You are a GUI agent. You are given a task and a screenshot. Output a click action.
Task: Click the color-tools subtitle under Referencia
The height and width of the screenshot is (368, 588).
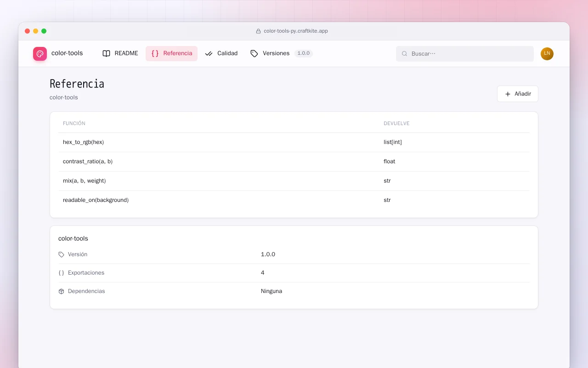click(64, 98)
